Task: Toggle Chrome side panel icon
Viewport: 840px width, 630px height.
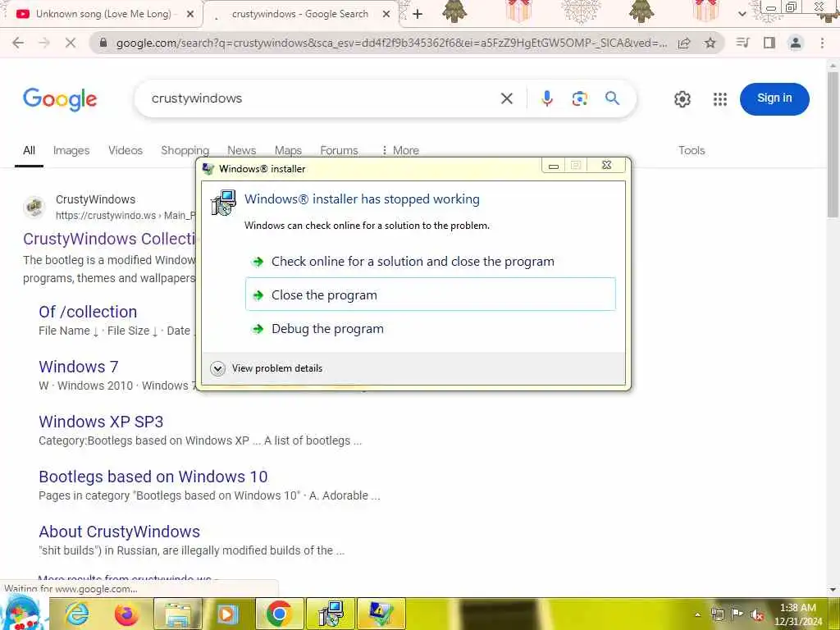Action: 769,43
